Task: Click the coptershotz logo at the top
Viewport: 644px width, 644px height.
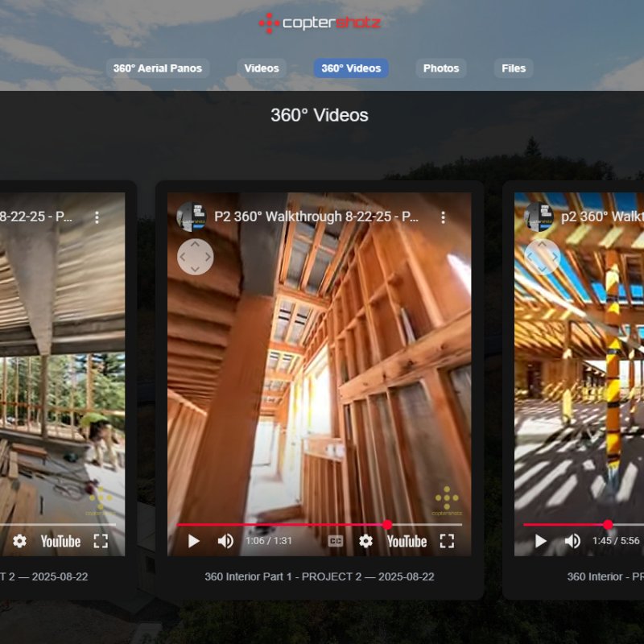Action: 320,23
